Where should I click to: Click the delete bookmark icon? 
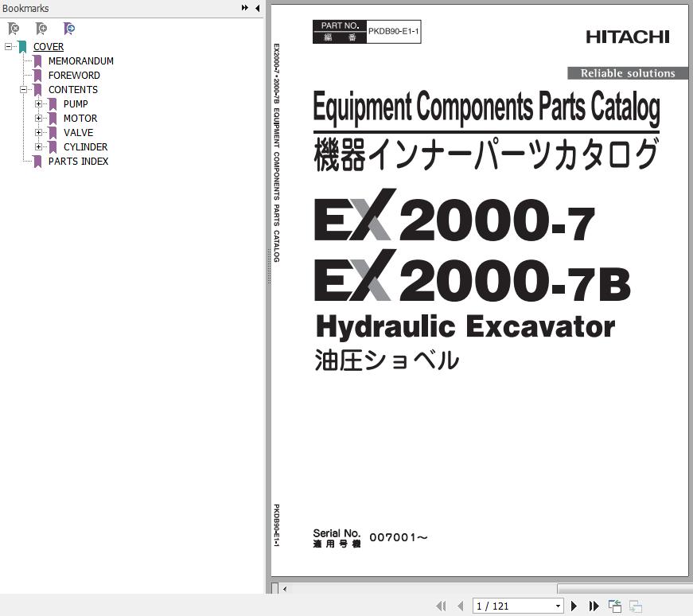[x=14, y=29]
